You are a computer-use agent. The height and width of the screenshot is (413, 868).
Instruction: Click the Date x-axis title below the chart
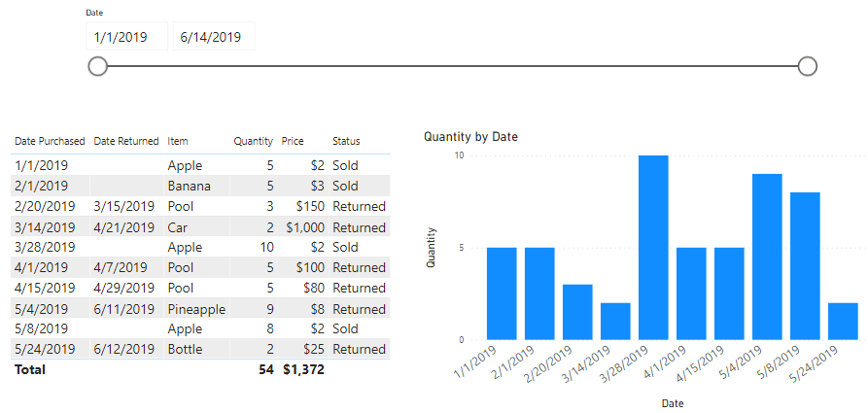coord(673,403)
